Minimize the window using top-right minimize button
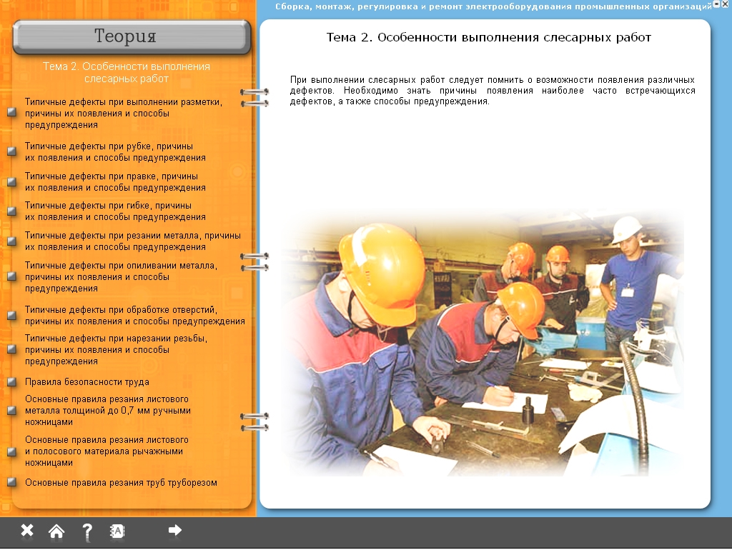Image resolution: width=732 pixels, height=560 pixels. tap(717, 4)
